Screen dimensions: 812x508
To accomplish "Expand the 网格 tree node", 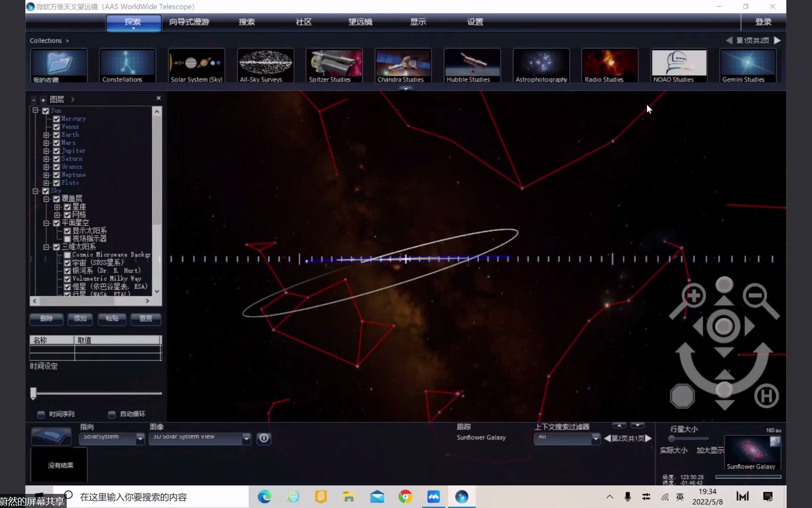I will [x=57, y=215].
